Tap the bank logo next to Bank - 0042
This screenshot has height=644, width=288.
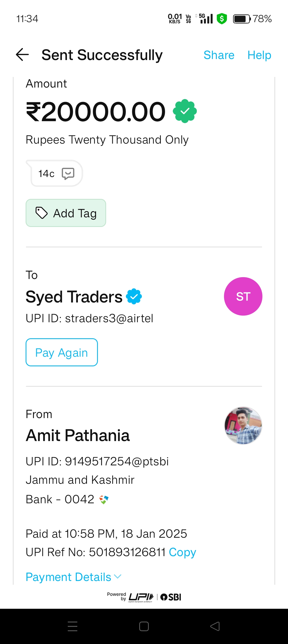(x=104, y=499)
